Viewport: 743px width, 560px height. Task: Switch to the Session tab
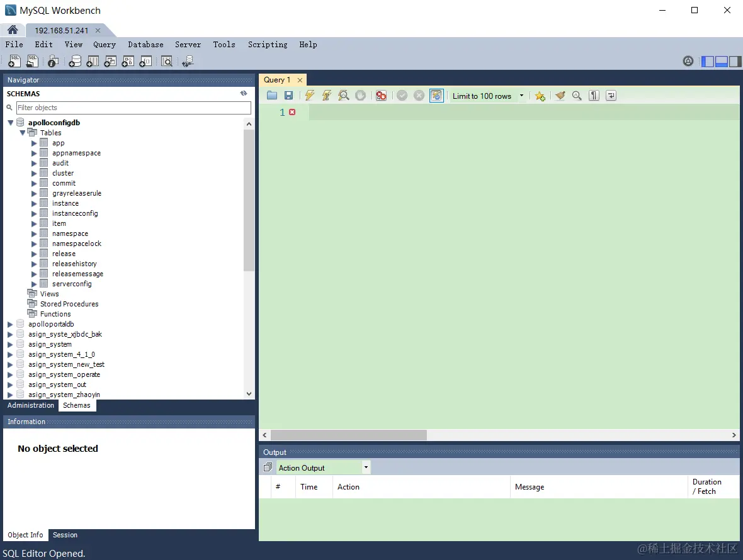point(65,535)
